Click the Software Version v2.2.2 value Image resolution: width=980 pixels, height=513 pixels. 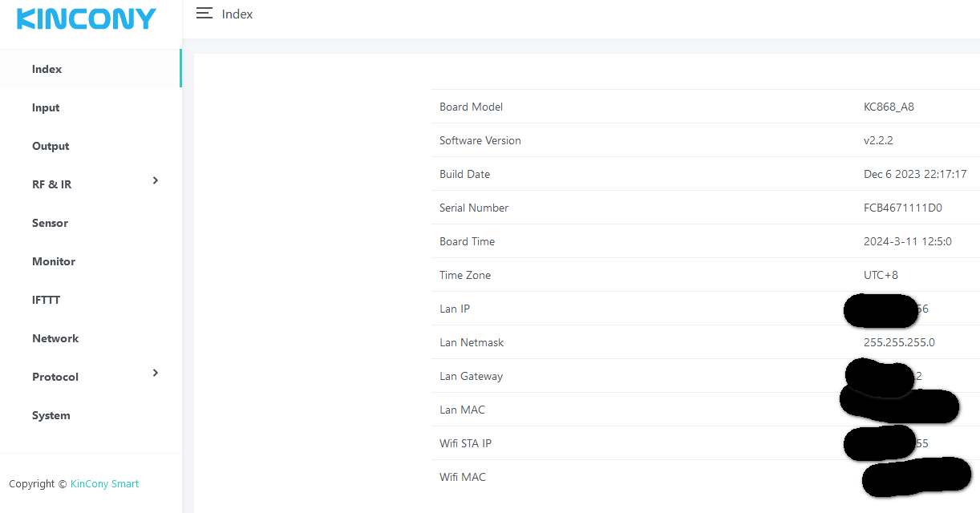click(878, 140)
